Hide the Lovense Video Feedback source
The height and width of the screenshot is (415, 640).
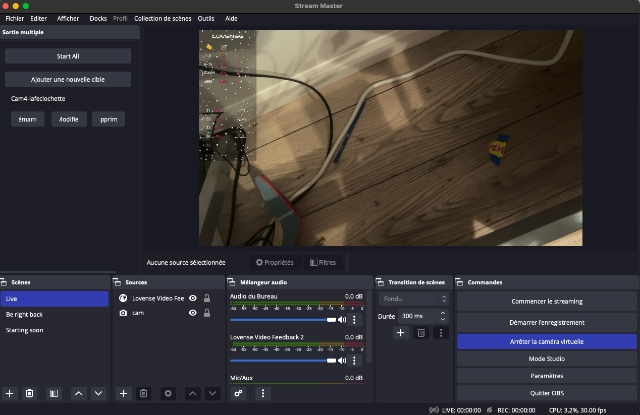coord(192,298)
